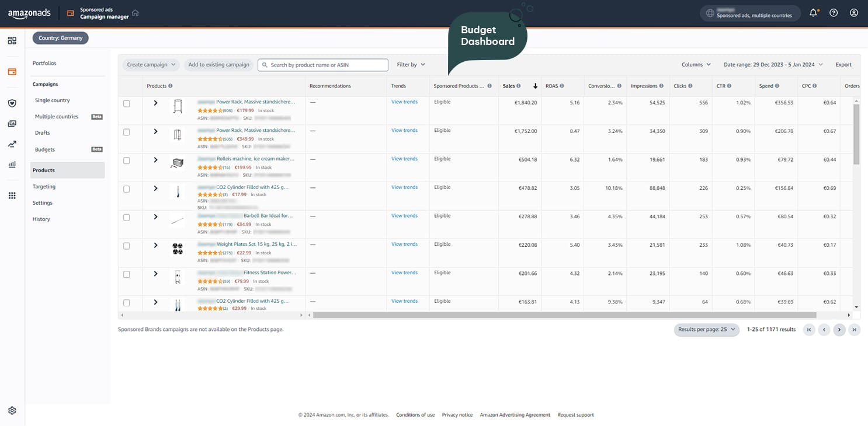Check the Weight Plates Set row checkbox
This screenshot has width=868, height=426.
[x=127, y=246]
